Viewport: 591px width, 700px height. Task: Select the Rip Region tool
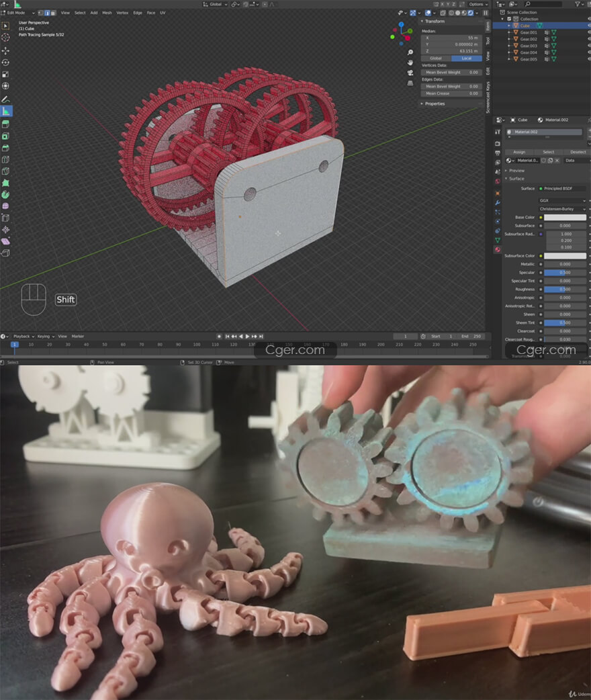6,253
